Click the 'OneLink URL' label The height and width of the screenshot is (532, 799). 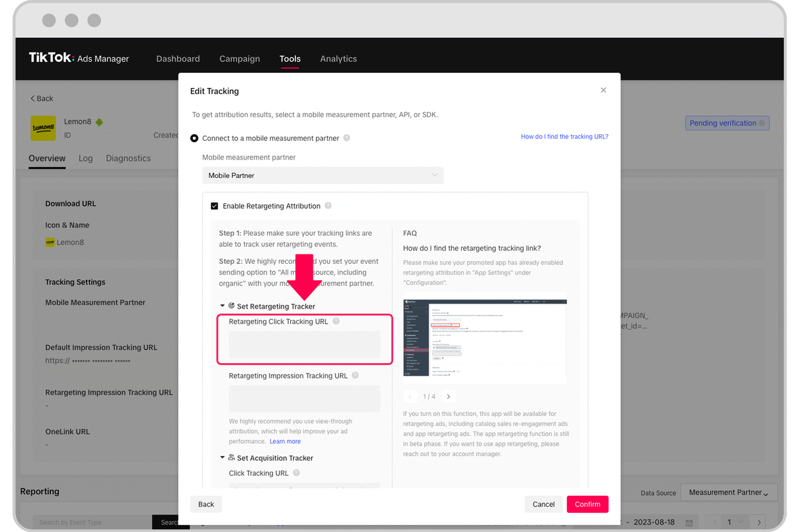[67, 432]
